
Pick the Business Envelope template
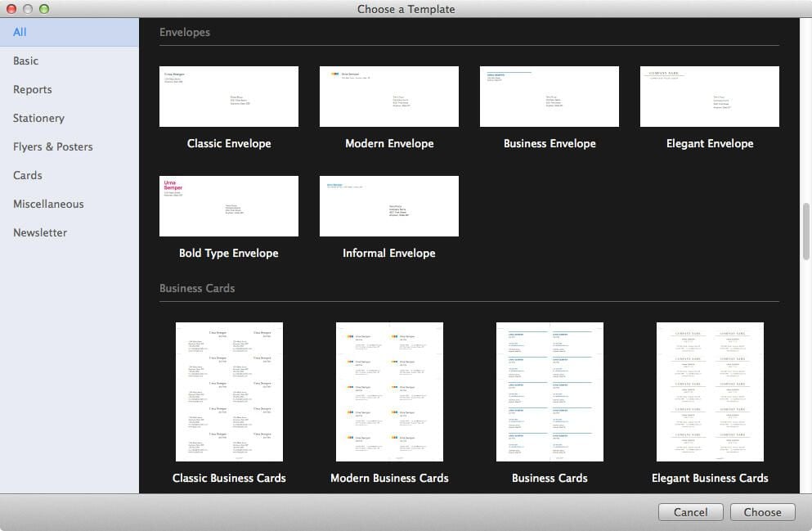click(550, 97)
